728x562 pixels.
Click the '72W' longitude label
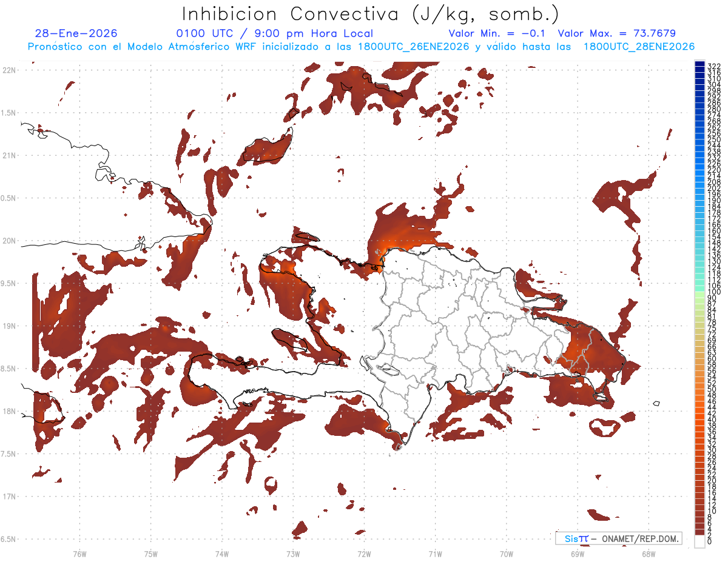pyautogui.click(x=364, y=554)
